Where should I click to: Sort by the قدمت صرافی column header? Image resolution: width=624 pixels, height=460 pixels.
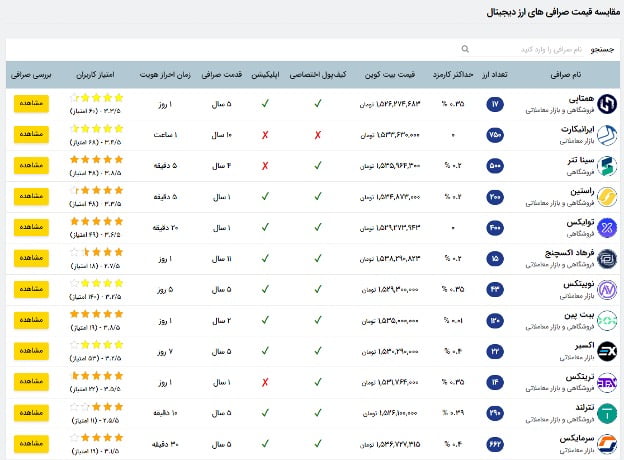(222, 74)
